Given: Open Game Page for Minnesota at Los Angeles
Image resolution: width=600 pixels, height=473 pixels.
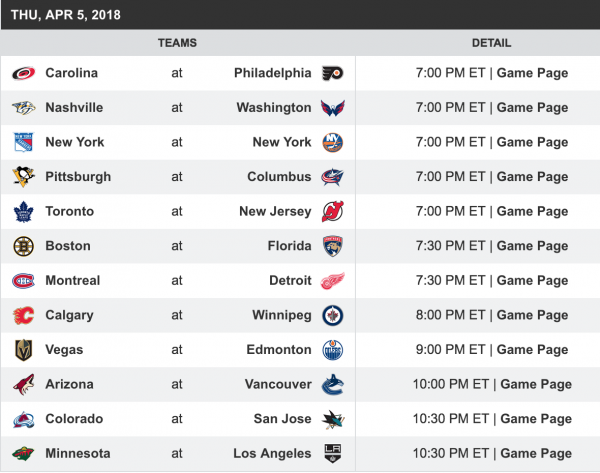Looking at the screenshot, I should tap(536, 454).
